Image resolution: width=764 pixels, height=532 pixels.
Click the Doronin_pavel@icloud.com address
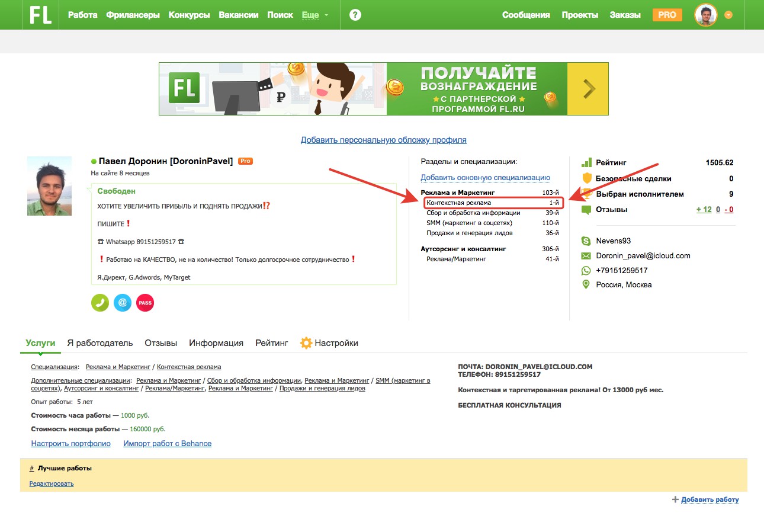643,256
